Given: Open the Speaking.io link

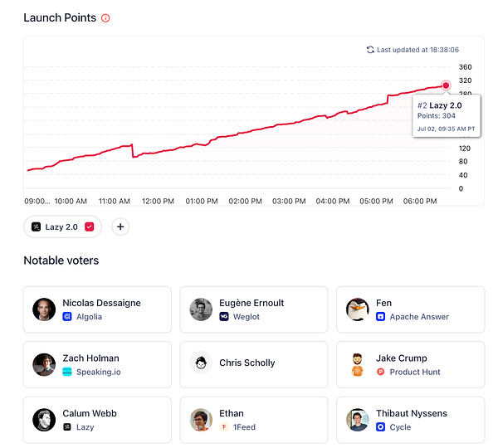Looking at the screenshot, I should point(99,372).
